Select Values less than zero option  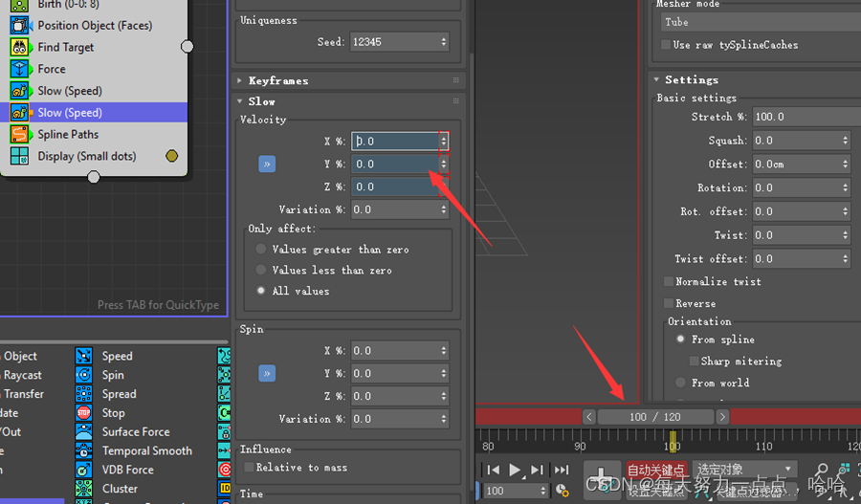[x=261, y=270]
